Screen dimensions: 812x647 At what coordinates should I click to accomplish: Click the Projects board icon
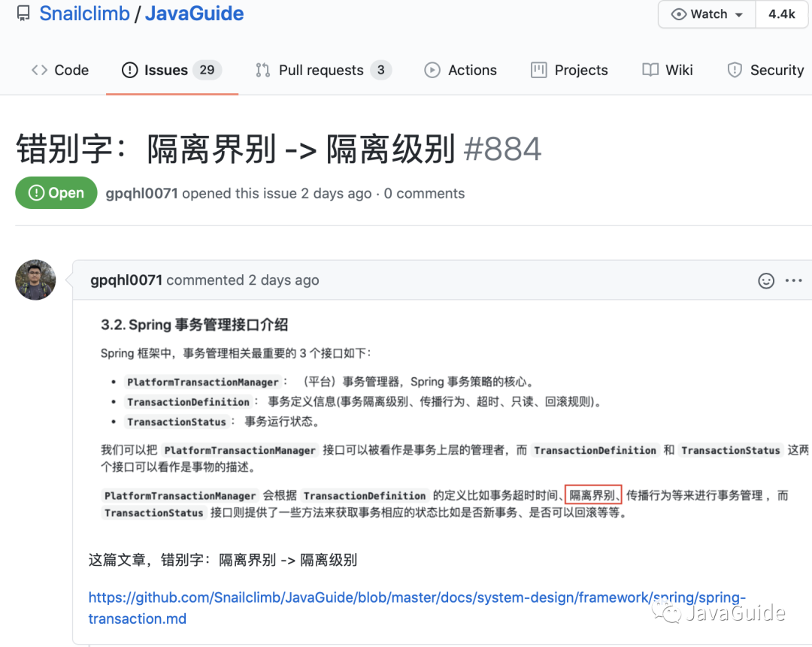tap(538, 70)
